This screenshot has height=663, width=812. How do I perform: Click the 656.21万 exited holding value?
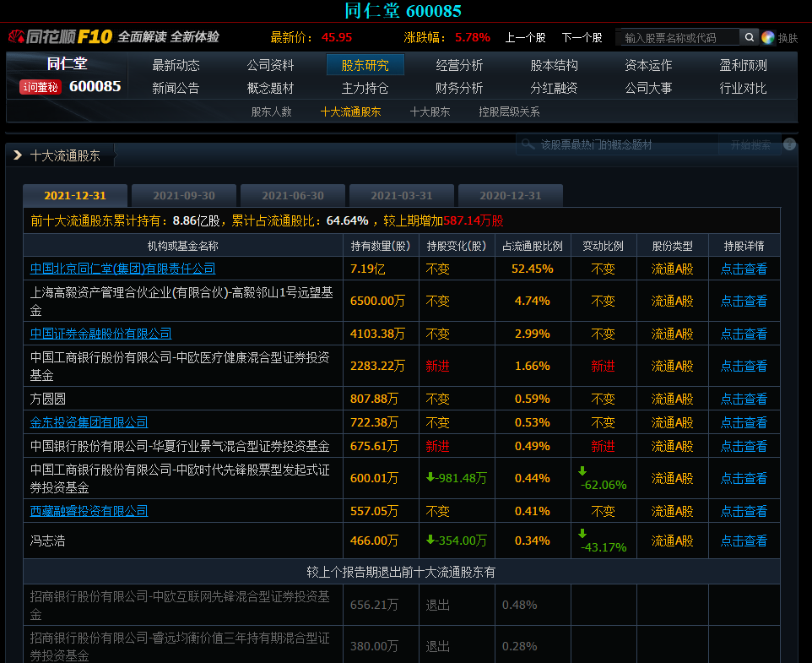click(x=375, y=605)
